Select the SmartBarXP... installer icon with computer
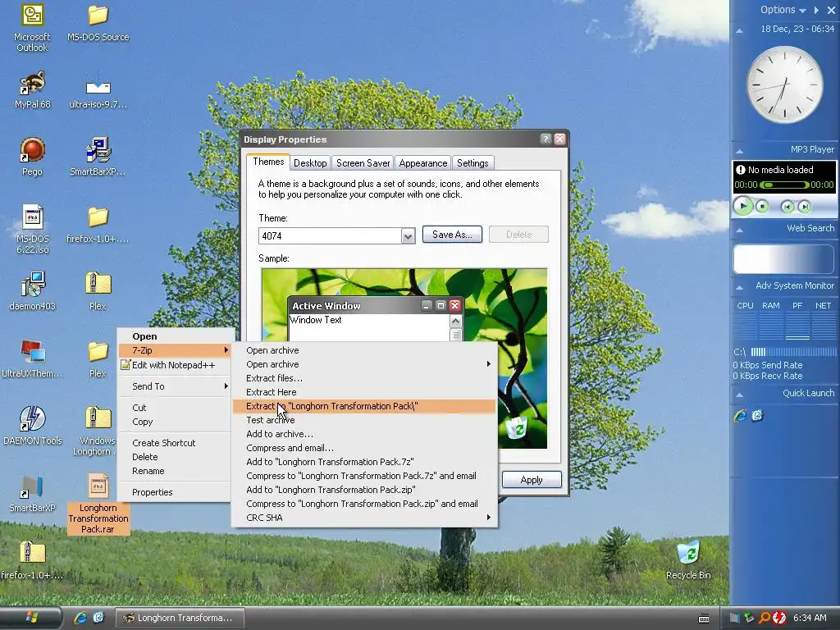 tap(98, 150)
